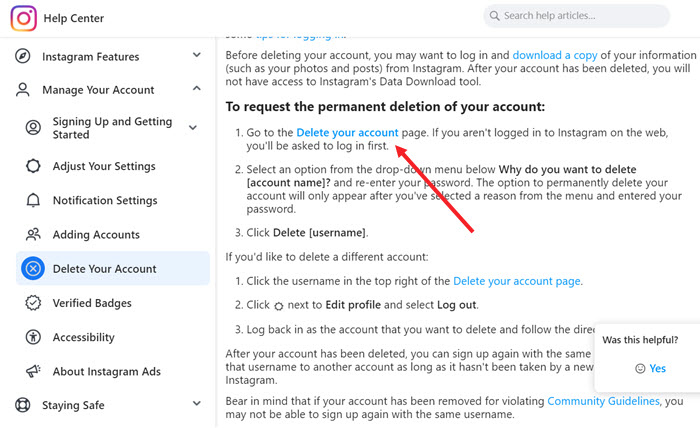Expand Signing Up and Getting Started

193,123
